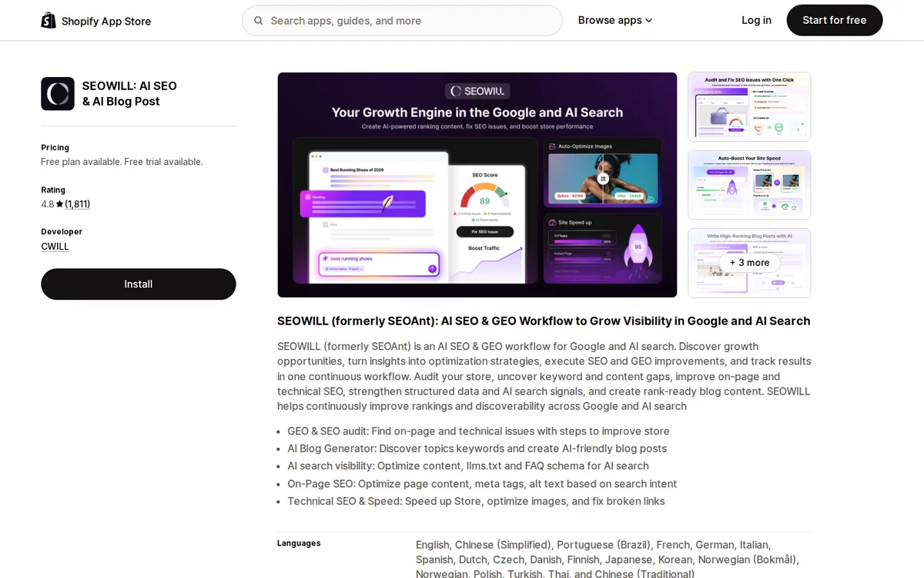The height and width of the screenshot is (578, 924).
Task: Click the Languages label
Action: pyautogui.click(x=299, y=543)
